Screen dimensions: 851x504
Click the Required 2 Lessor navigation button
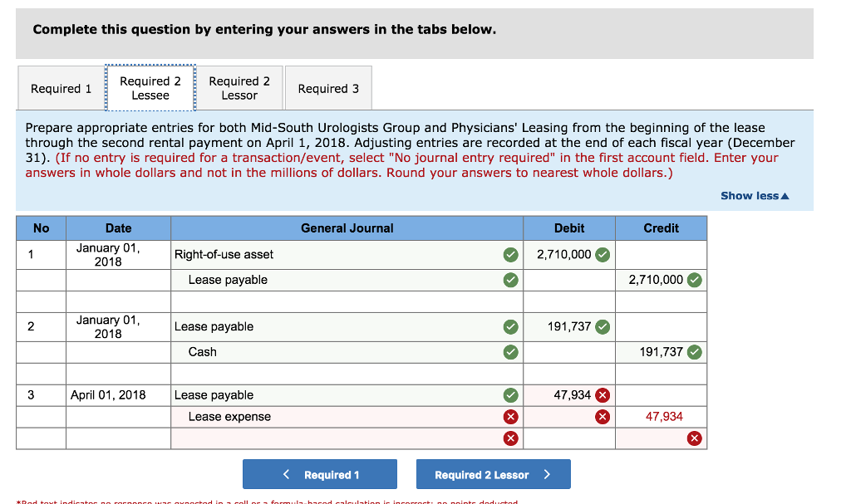tap(493, 474)
